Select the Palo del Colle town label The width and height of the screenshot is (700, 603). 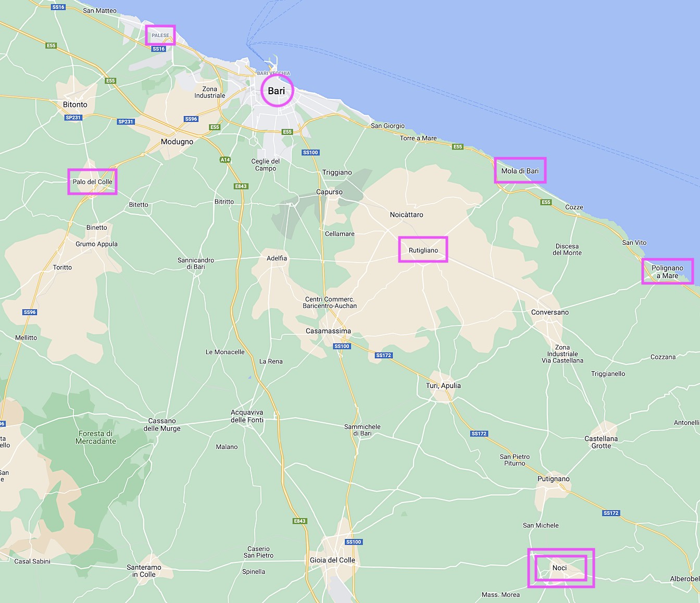92,182
